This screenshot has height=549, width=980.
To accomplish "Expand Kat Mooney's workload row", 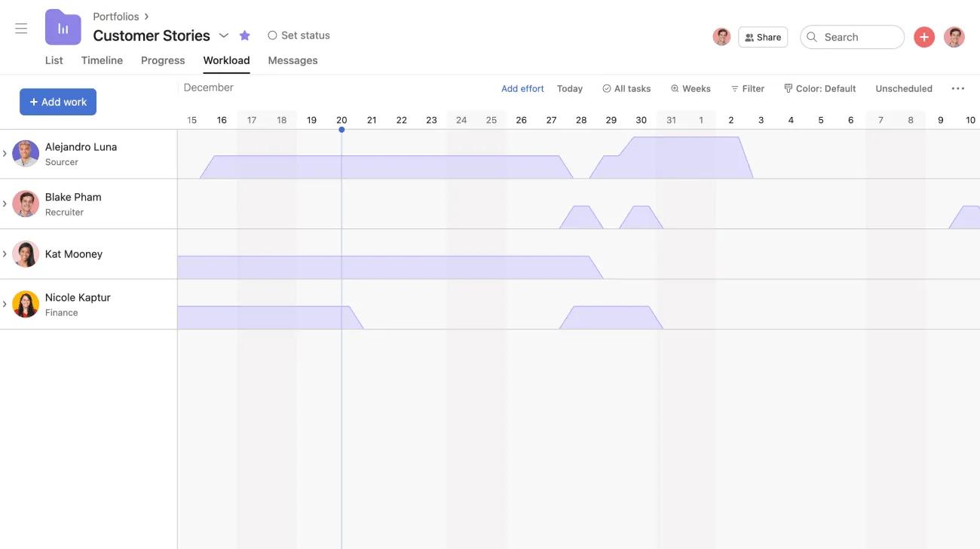I will (5, 254).
